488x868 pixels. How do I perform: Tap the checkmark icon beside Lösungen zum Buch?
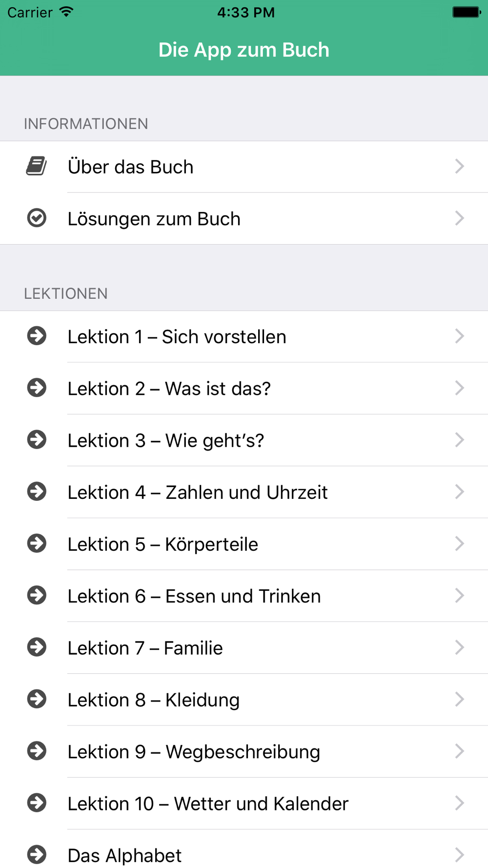[x=37, y=218]
